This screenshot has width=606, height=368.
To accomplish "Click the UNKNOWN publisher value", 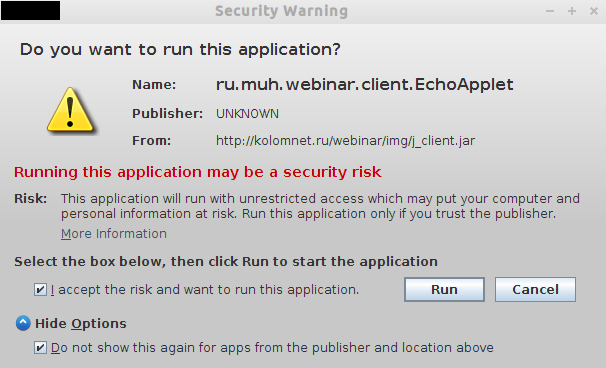I will point(247,114).
